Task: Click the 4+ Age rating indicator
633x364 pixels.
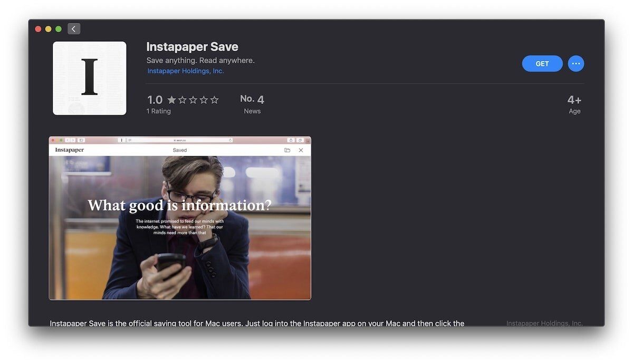Action: [x=574, y=103]
